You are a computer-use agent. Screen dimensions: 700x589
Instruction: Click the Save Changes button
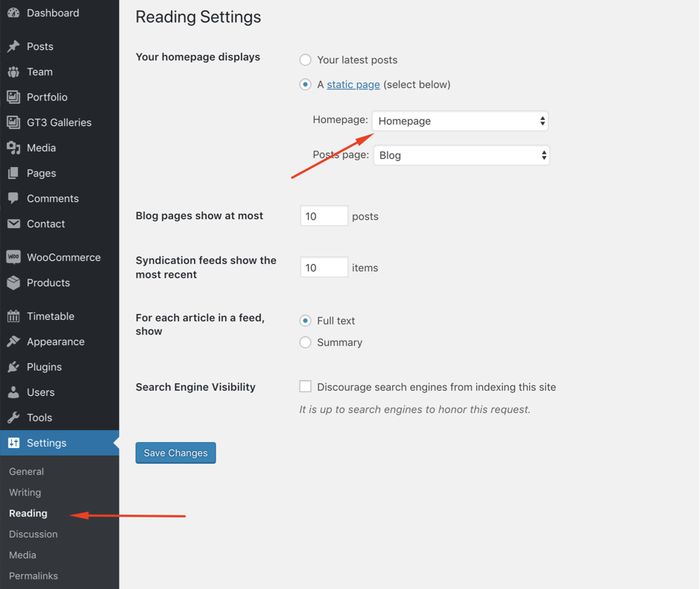point(176,453)
